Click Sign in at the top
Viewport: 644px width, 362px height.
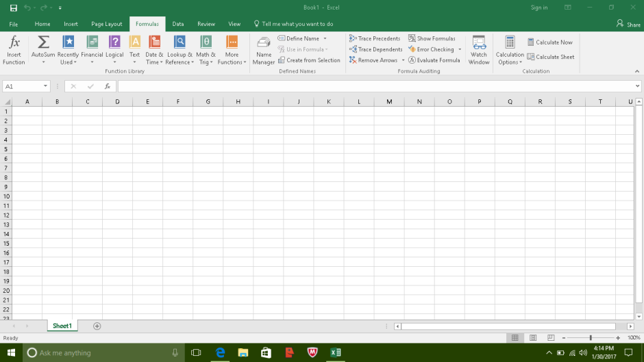539,8
